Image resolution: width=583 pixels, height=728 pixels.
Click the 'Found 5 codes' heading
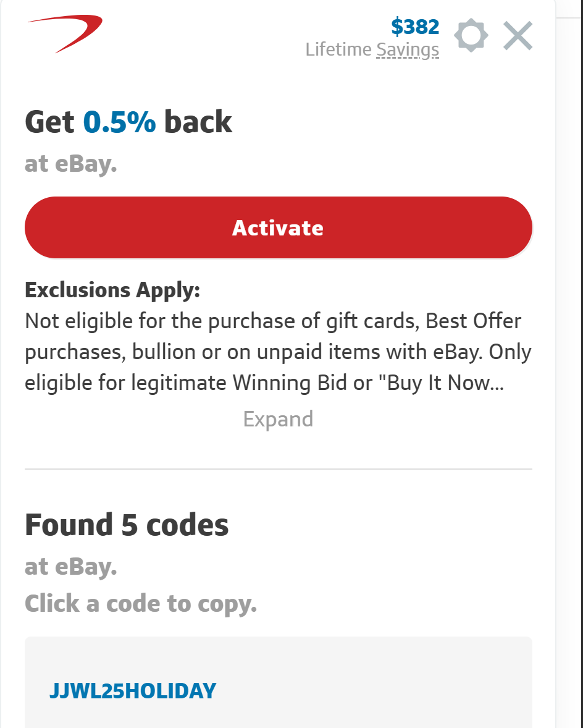coord(127,525)
